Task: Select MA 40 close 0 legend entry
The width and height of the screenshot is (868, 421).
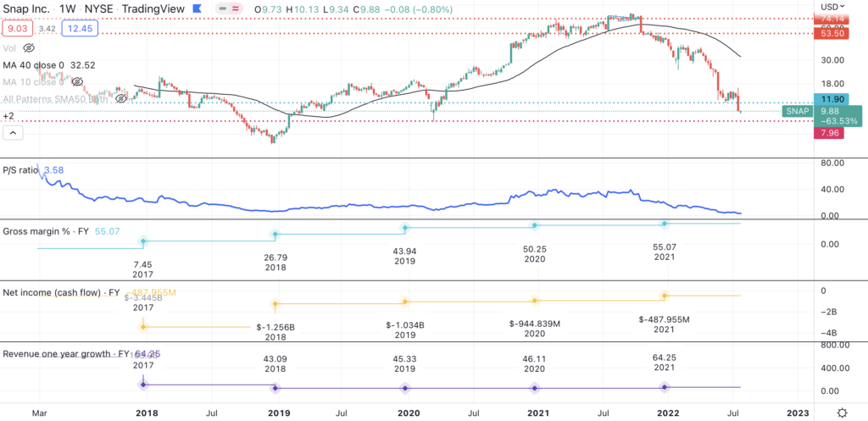Action: pos(33,65)
